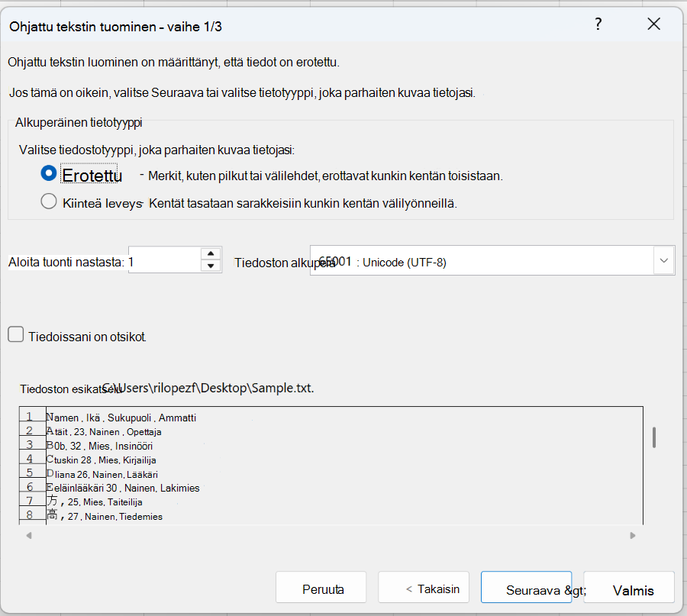687x616 pixels.
Task: Decrease the start import row number
Action: [211, 266]
